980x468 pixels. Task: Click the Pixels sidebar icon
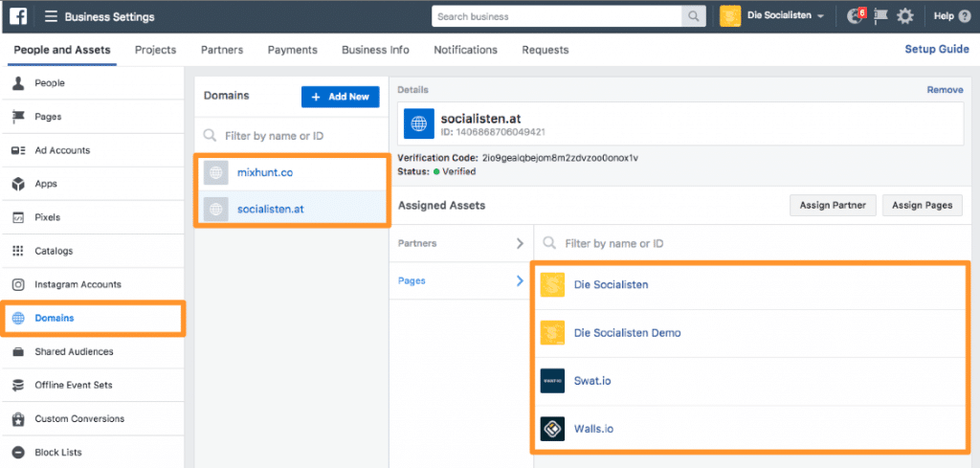pos(18,217)
